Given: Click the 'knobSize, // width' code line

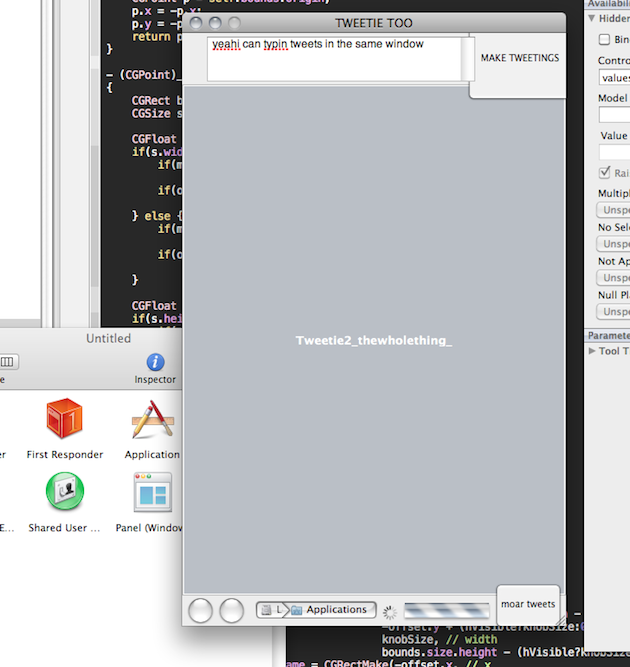Looking at the screenshot, I should pyautogui.click(x=439, y=639).
